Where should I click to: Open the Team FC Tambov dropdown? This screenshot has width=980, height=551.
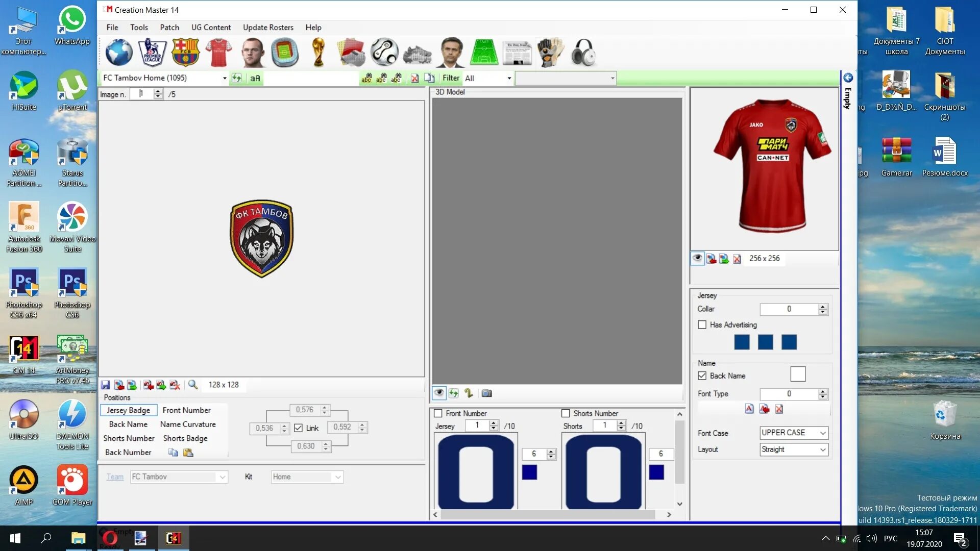(x=179, y=477)
